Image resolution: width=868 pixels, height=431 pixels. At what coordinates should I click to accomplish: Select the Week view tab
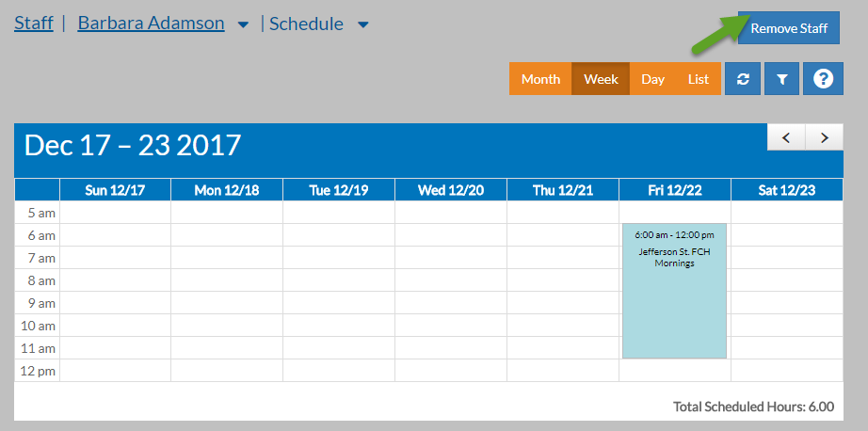click(x=601, y=79)
